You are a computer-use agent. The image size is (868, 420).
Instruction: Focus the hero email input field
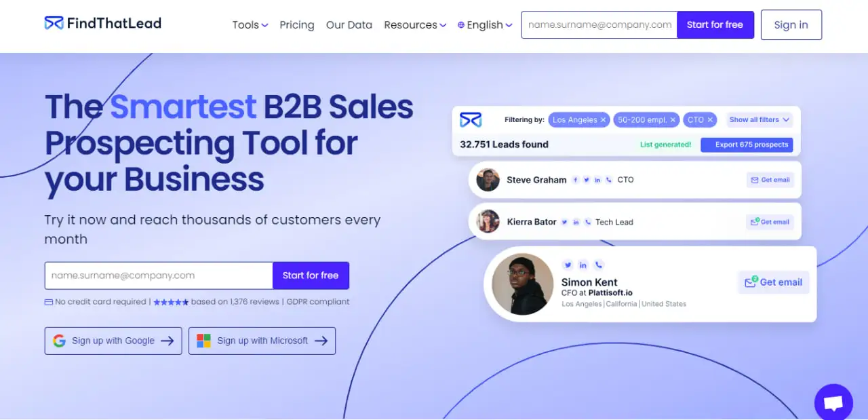tap(159, 275)
